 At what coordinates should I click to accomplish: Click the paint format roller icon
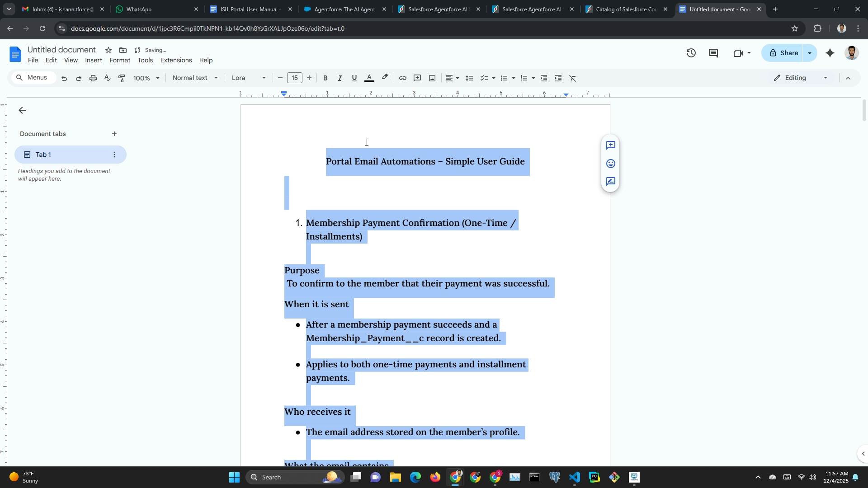coord(122,78)
